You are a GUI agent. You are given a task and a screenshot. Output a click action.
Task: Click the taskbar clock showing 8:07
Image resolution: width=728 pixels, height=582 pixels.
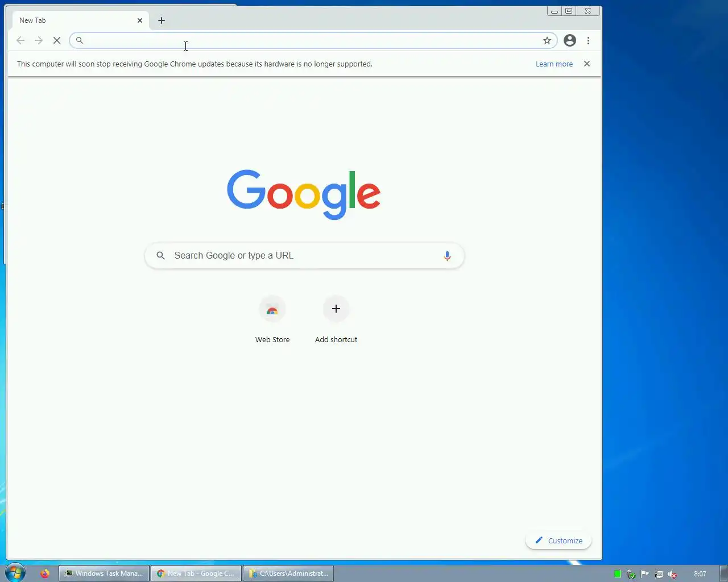click(700, 574)
